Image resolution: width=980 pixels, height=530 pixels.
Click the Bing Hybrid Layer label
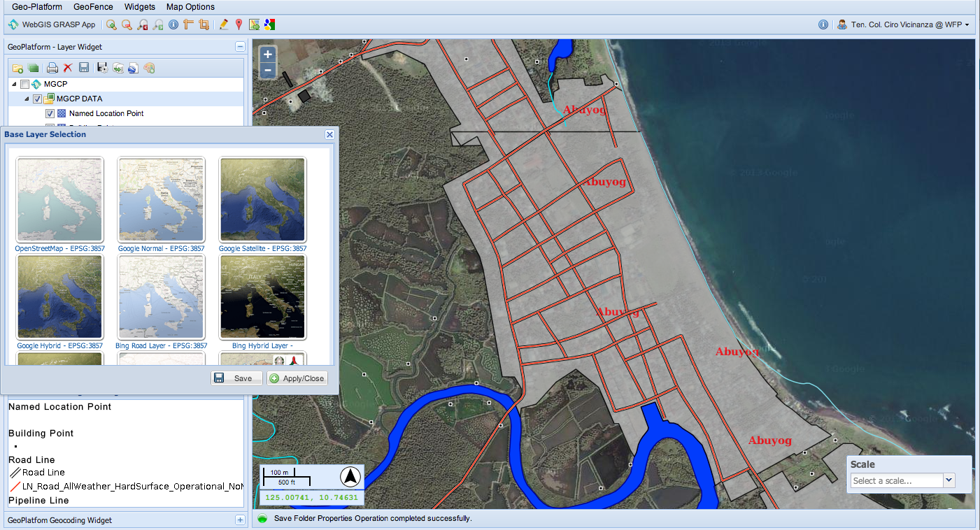tap(262, 345)
